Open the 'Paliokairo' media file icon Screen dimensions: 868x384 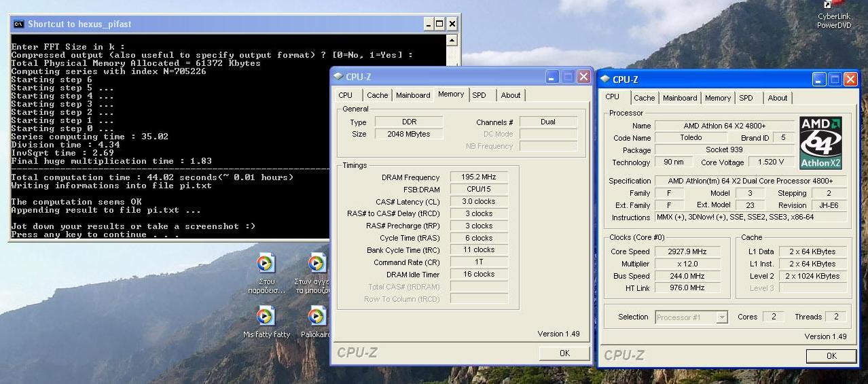pyautogui.click(x=314, y=323)
